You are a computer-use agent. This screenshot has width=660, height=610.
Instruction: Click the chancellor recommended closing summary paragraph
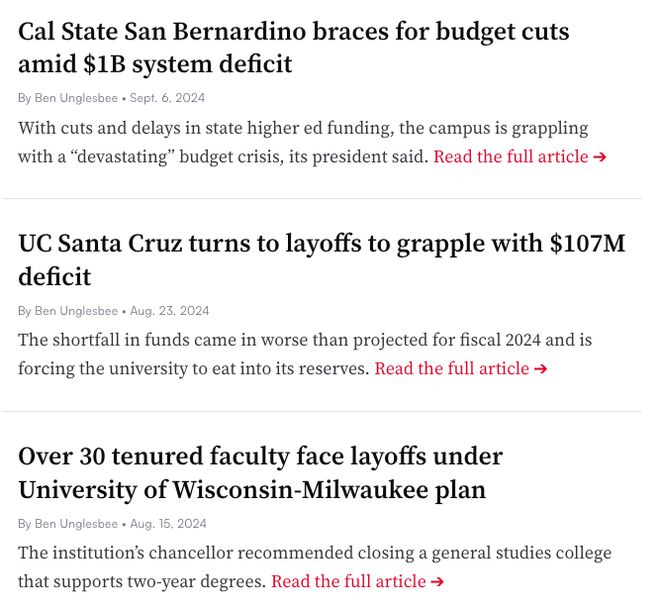click(314, 567)
